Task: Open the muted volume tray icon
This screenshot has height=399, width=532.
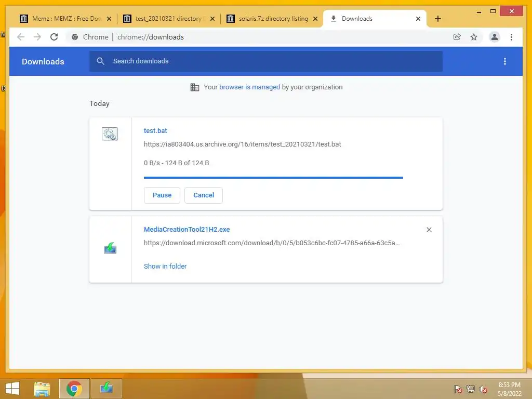Action: (x=483, y=389)
